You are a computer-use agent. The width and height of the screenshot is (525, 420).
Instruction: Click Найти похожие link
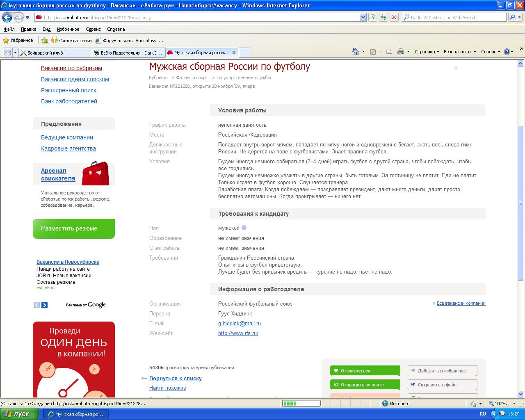tap(168, 388)
